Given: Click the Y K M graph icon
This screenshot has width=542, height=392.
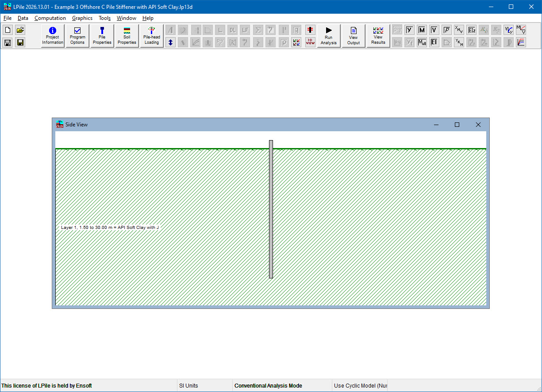Looking at the screenshot, I should 459,42.
